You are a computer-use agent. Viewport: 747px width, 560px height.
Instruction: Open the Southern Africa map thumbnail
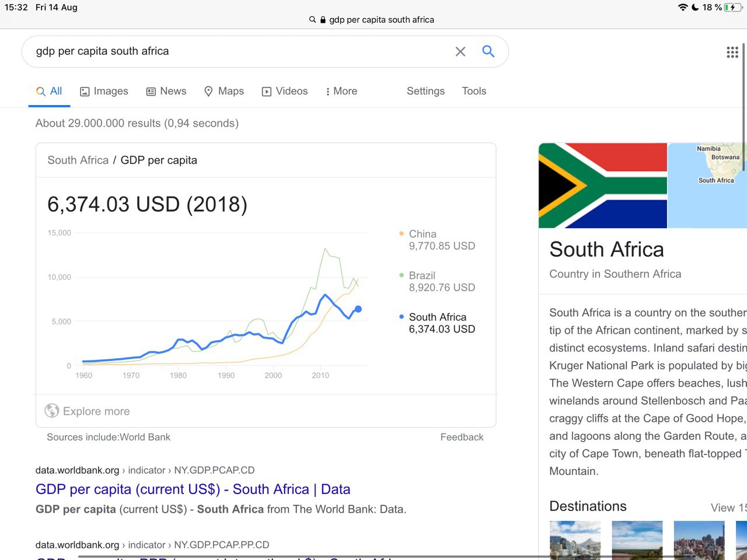point(707,185)
